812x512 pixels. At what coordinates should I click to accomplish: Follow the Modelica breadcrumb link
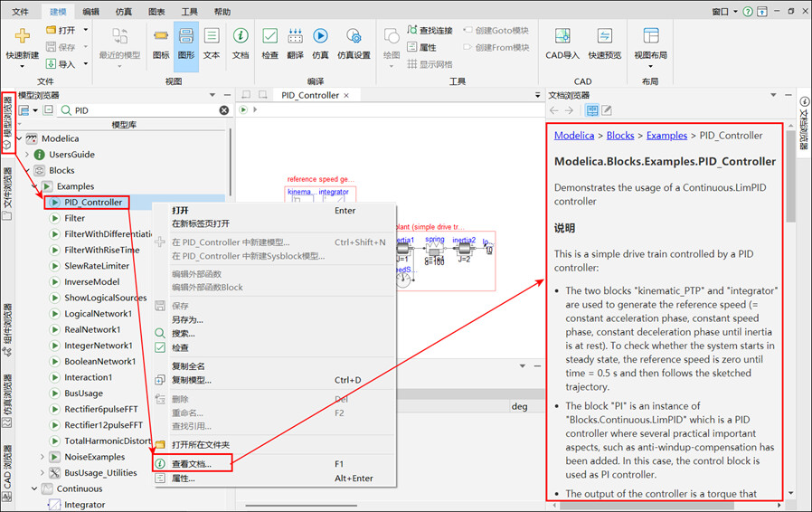[574, 136]
